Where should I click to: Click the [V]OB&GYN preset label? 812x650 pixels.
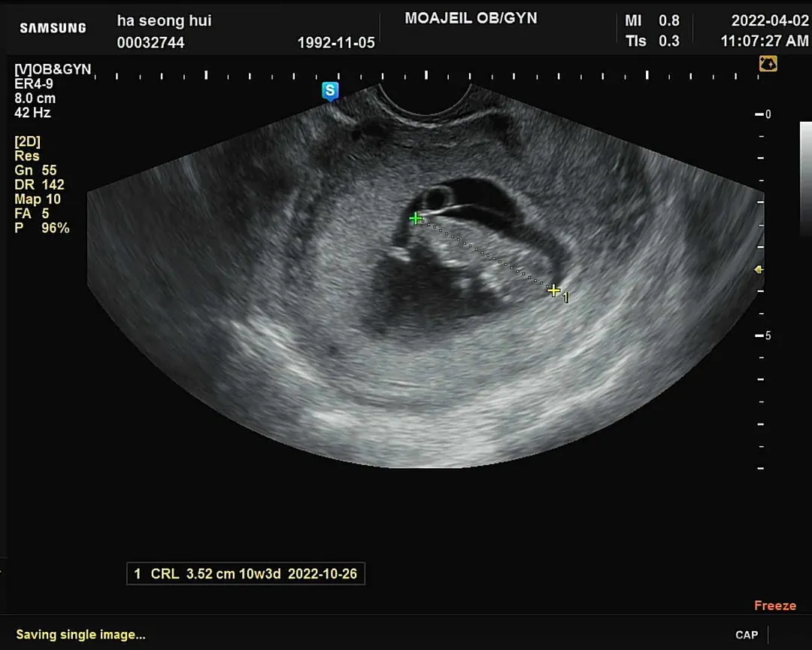tap(53, 69)
